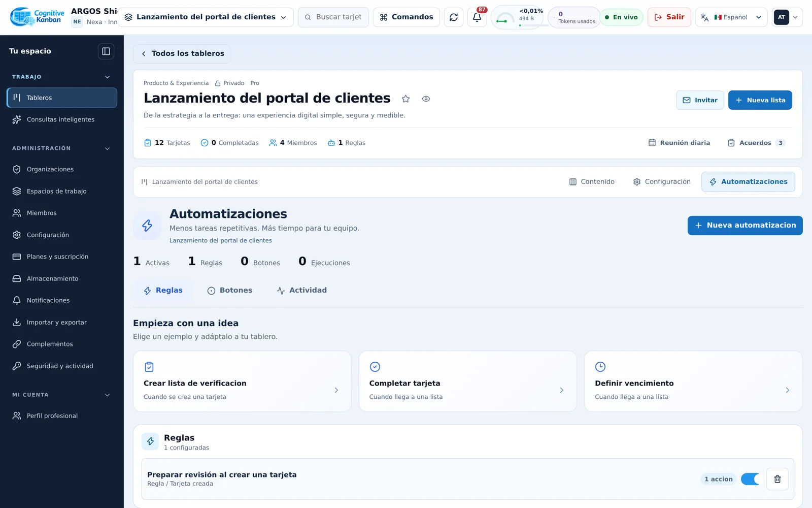Open Notificaciones settings in sidebar

click(x=61, y=300)
